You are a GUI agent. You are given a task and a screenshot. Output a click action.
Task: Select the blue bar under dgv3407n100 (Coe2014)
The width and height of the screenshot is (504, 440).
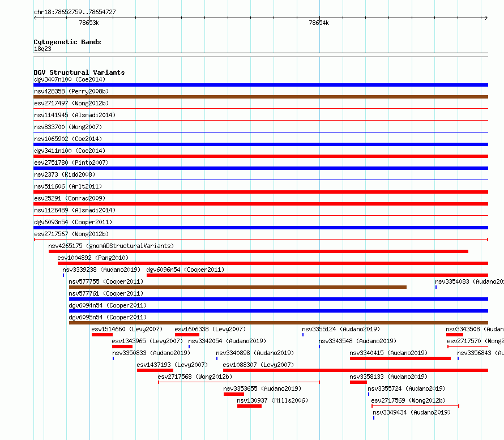(x=260, y=85)
